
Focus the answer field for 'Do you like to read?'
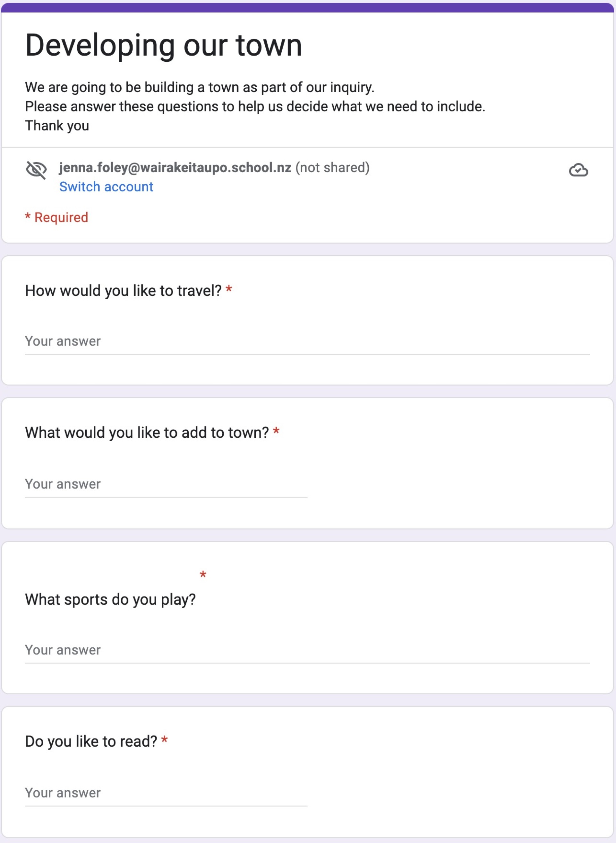[166, 793]
